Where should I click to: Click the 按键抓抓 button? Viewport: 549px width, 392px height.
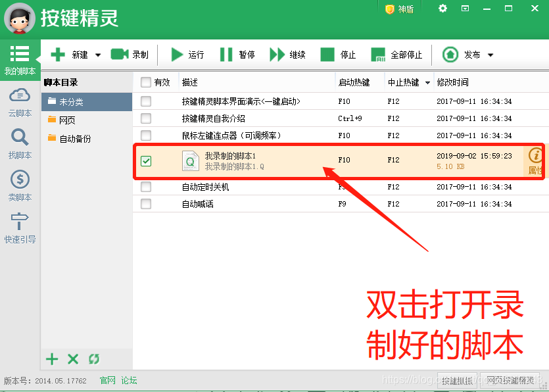[458, 380]
